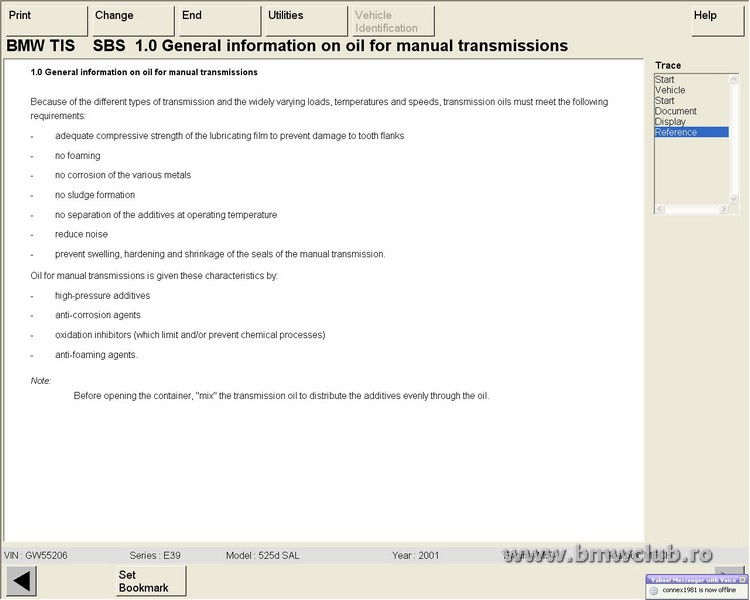This screenshot has width=750, height=600.
Task: Click the 'no separation of the additives' line
Action: point(166,215)
